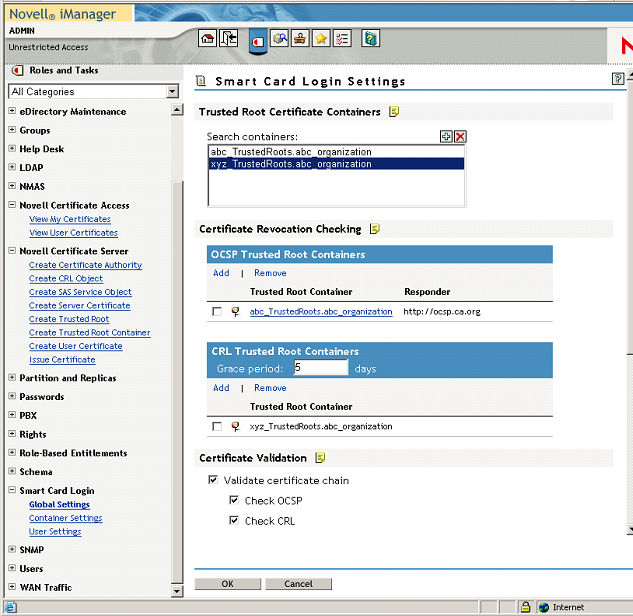Image resolution: width=633 pixels, height=616 pixels.
Task: Click the page help question mark icon
Action: pos(618,78)
